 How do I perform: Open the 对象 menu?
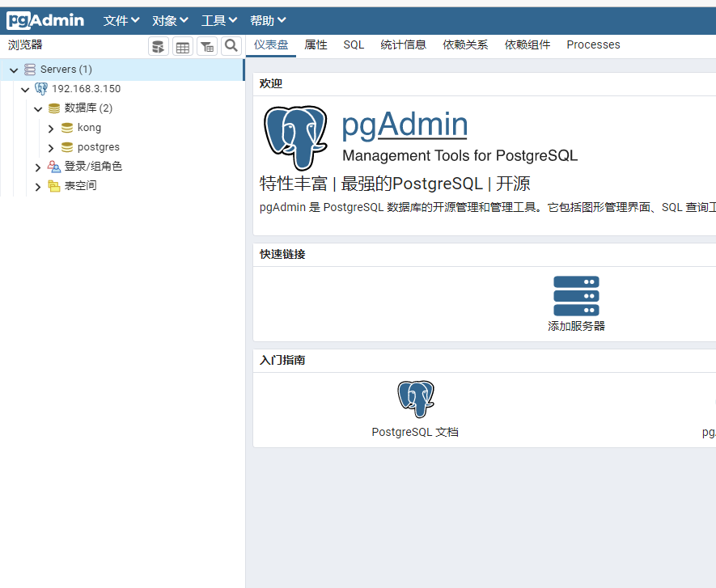pyautogui.click(x=171, y=20)
